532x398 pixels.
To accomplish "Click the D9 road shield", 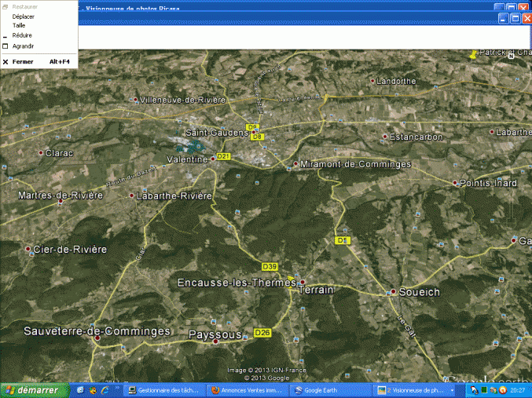I will [252, 127].
